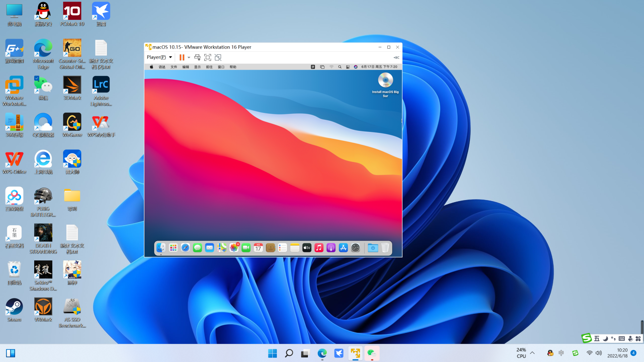Image resolution: width=644 pixels, height=362 pixels.
Task: Open Safari from the macOS Dock
Action: 185,248
